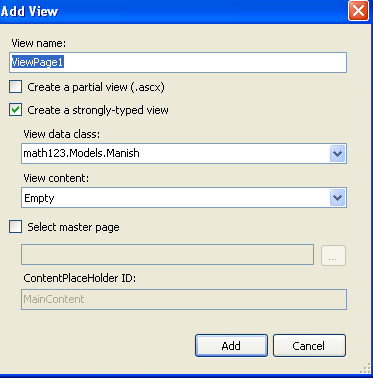373x380 pixels.
Task: Focus the View name field containing ViewPage1
Action: coord(178,62)
